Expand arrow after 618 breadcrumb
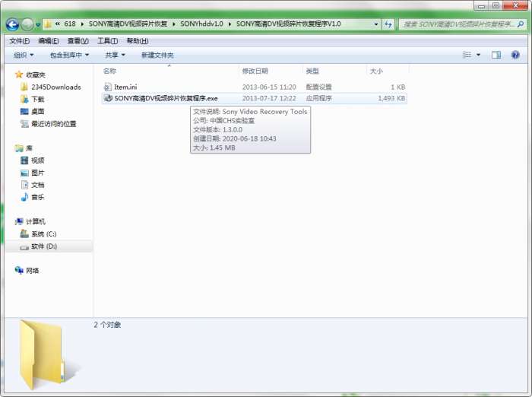 pyautogui.click(x=82, y=24)
